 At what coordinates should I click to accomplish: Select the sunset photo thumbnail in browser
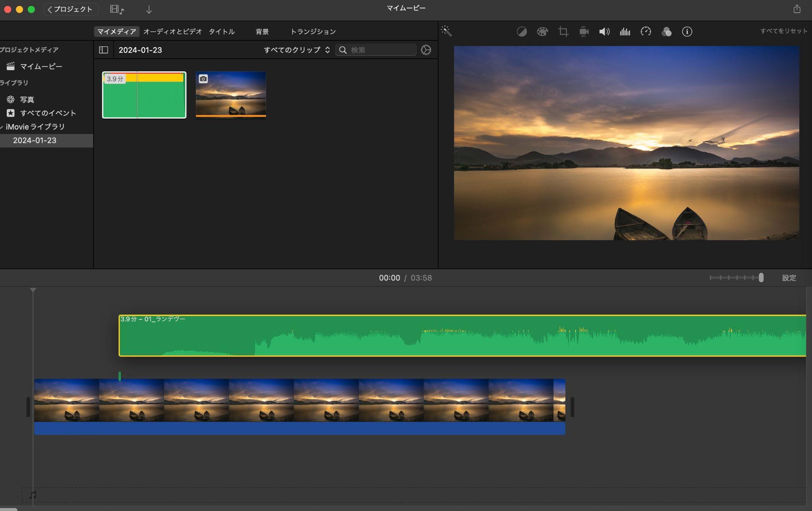231,95
